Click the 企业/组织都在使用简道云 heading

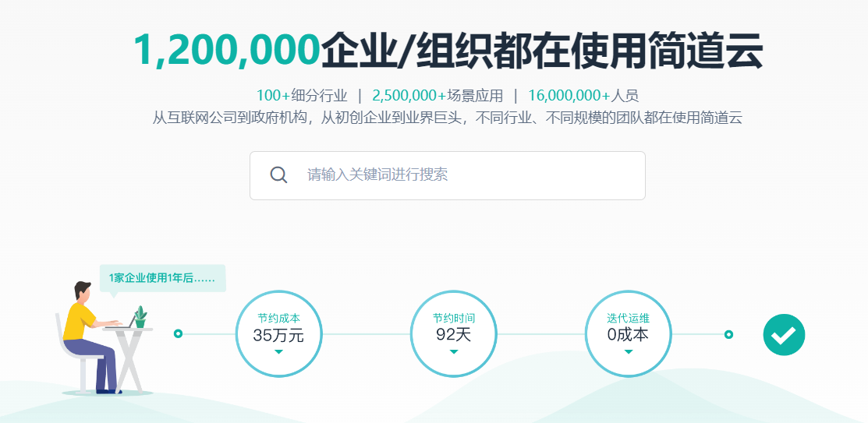(x=542, y=51)
